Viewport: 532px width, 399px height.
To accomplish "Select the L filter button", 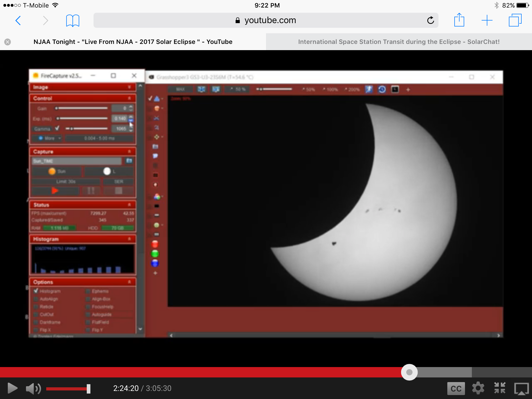I will click(109, 171).
